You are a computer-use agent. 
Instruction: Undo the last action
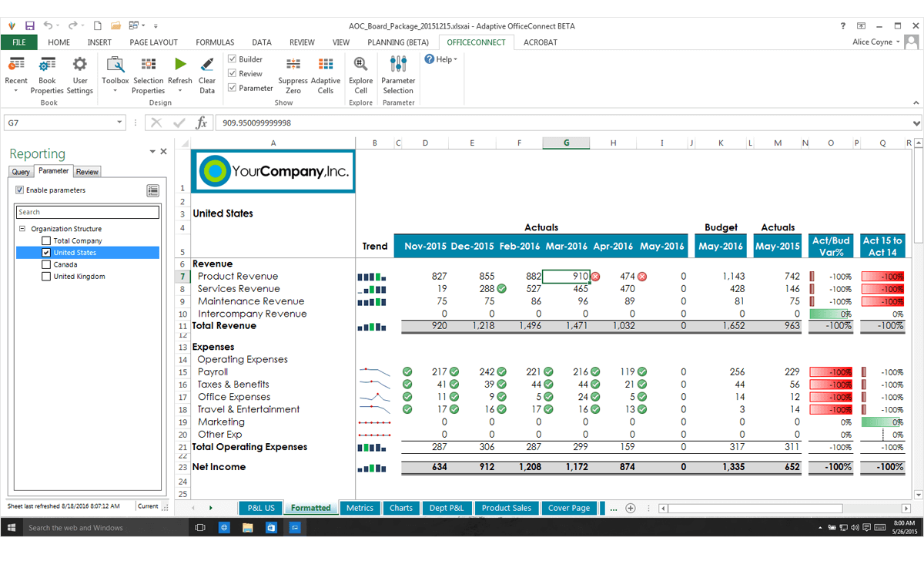49,25
